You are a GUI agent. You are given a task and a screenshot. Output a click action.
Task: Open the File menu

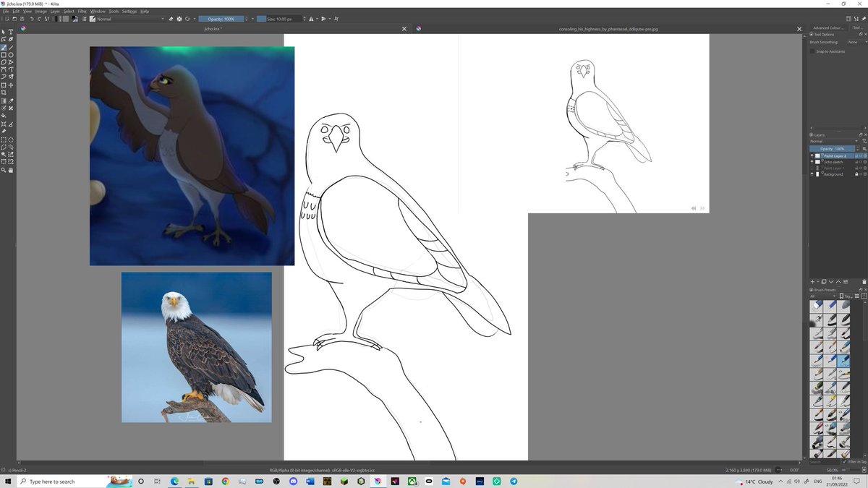click(6, 12)
